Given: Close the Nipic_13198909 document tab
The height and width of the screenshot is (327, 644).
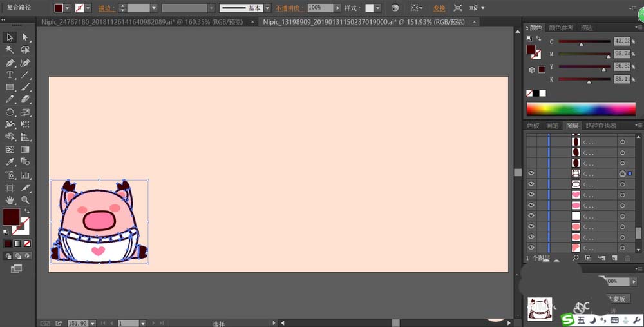Looking at the screenshot, I should click(x=475, y=22).
